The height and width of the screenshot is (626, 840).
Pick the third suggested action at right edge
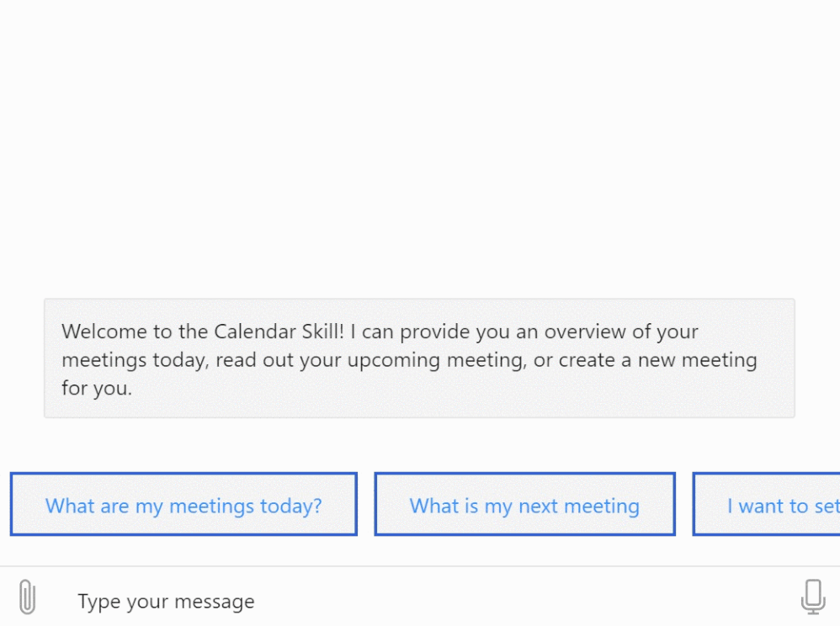pyautogui.click(x=768, y=505)
